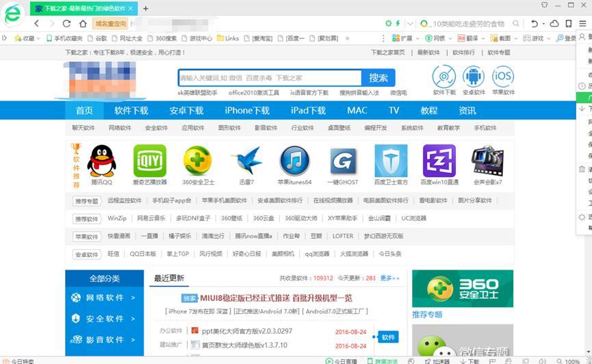Click the 域名重定向 address bar badge
Screen dimensions: 592x364
[x=110, y=23]
